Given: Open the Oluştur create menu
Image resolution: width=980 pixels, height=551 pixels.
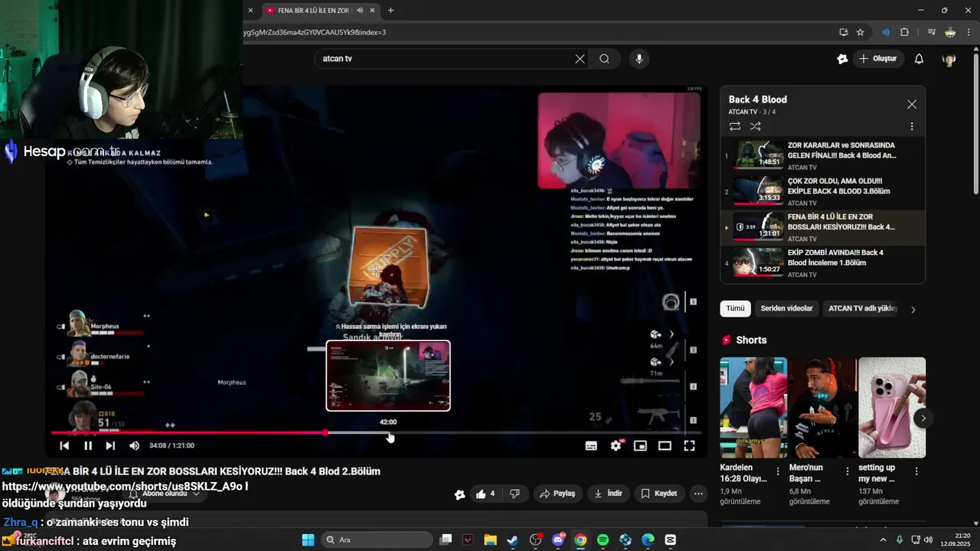Looking at the screenshot, I should [x=879, y=59].
